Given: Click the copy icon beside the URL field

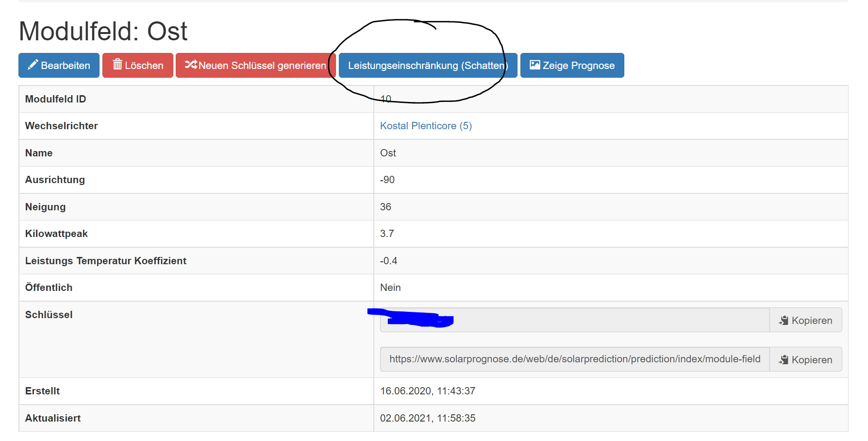Looking at the screenshot, I should pyautogui.click(x=784, y=360).
